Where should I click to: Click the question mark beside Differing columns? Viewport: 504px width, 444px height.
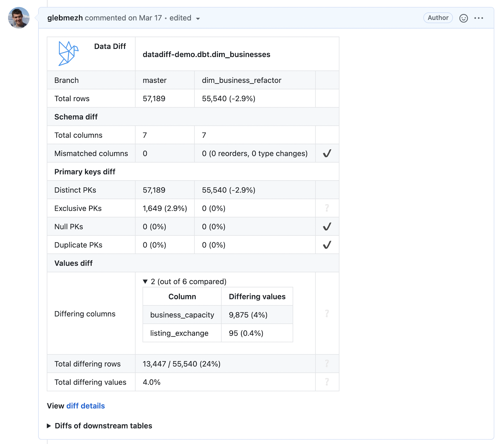[327, 314]
